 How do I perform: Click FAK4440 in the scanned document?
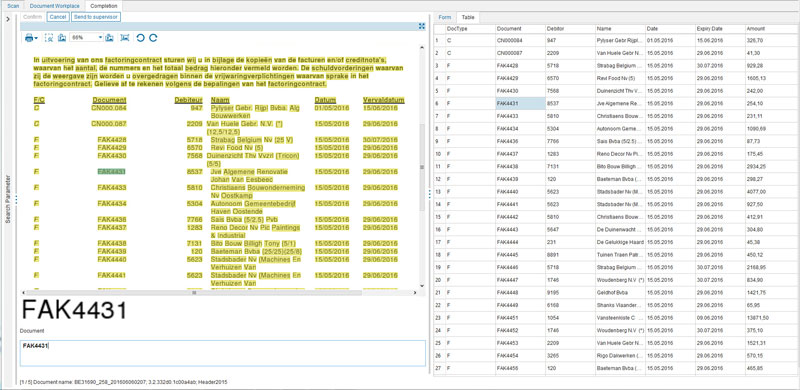(112, 259)
